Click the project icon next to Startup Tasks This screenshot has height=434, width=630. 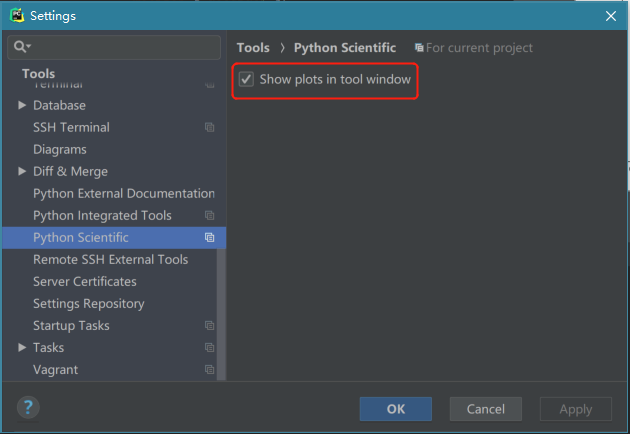pyautogui.click(x=210, y=326)
